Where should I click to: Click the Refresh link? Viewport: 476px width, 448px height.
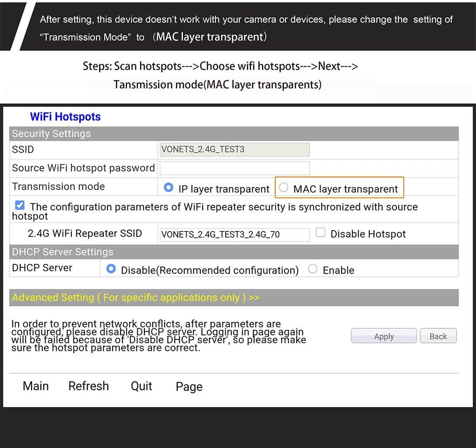[x=88, y=386]
